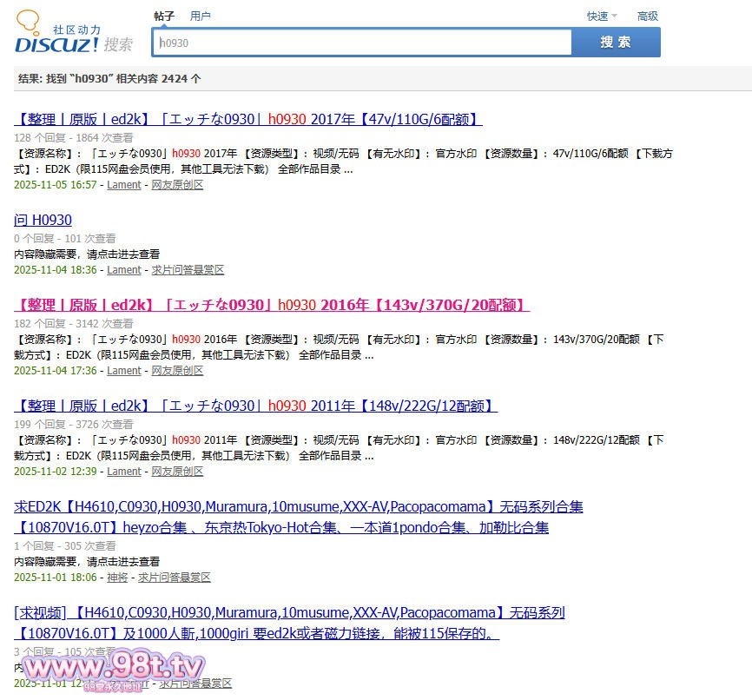Open author 神将 profile link
This screenshot has height=700, width=752.
pyautogui.click(x=117, y=578)
